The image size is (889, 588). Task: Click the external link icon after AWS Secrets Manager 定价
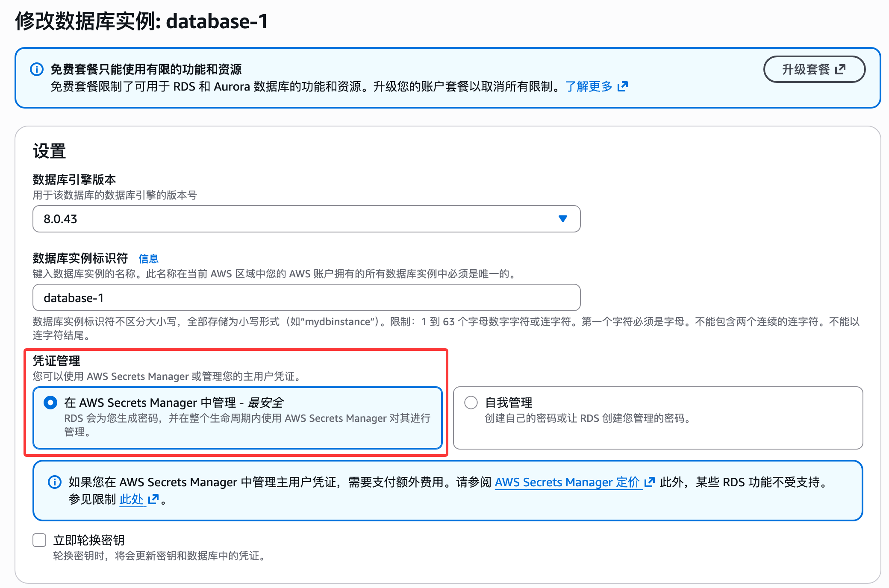point(650,482)
